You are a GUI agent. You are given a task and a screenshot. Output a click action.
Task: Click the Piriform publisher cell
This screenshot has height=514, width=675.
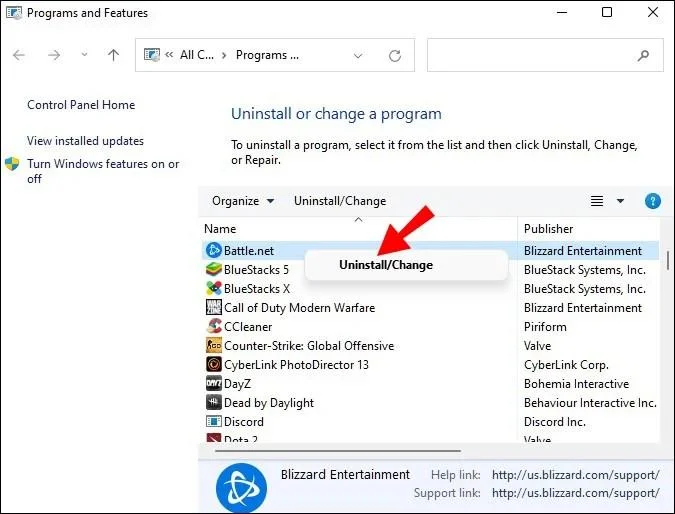pyautogui.click(x=545, y=327)
